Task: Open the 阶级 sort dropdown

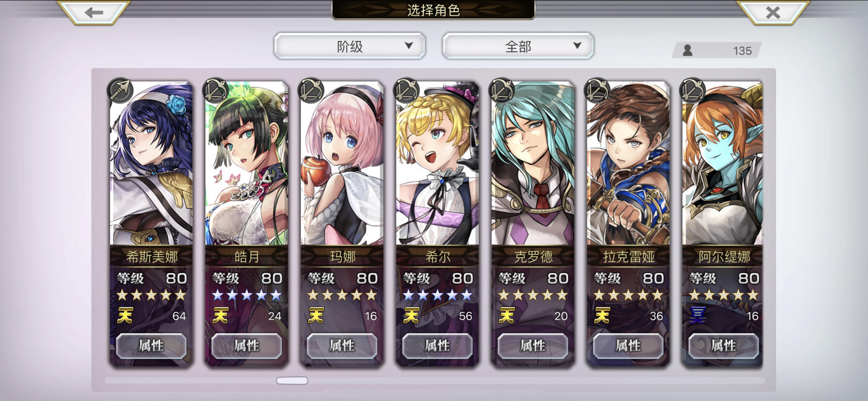Action: 350,46
